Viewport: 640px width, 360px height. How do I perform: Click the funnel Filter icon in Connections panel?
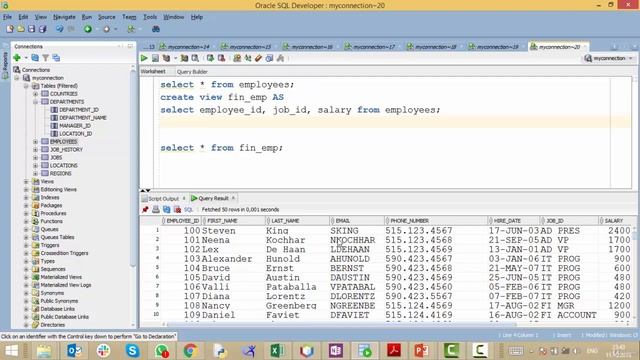click(x=46, y=58)
